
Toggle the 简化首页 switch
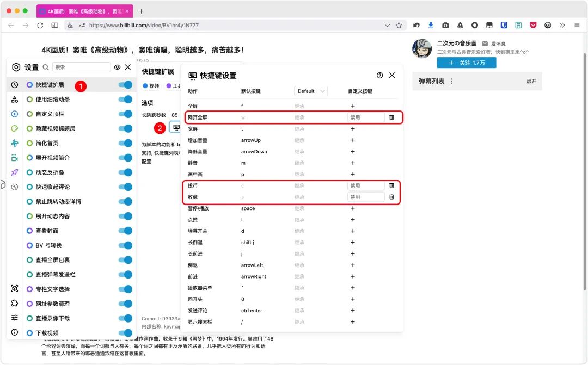tap(125, 143)
